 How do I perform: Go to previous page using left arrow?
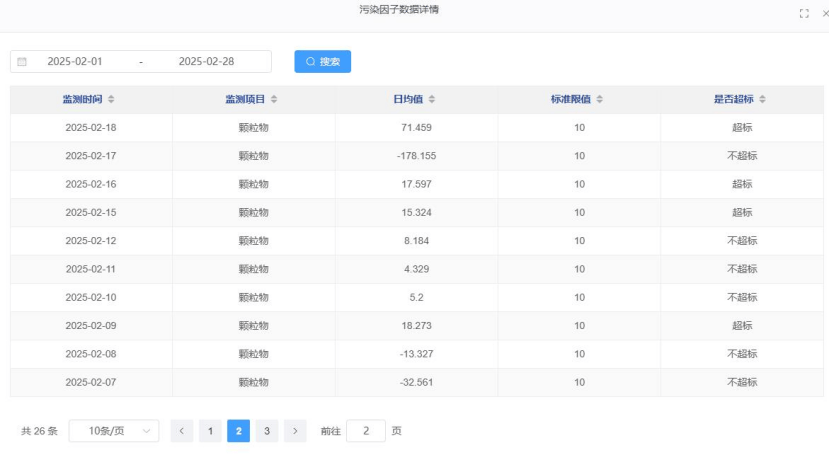pos(181,431)
